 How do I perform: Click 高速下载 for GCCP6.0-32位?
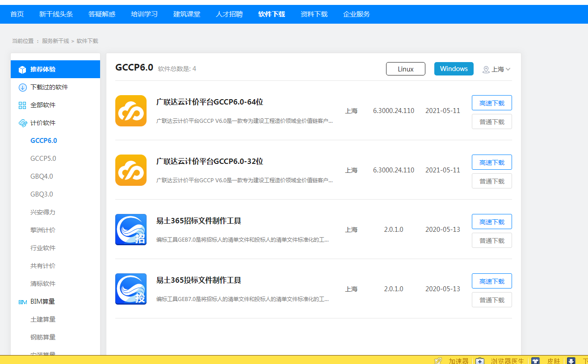(492, 162)
